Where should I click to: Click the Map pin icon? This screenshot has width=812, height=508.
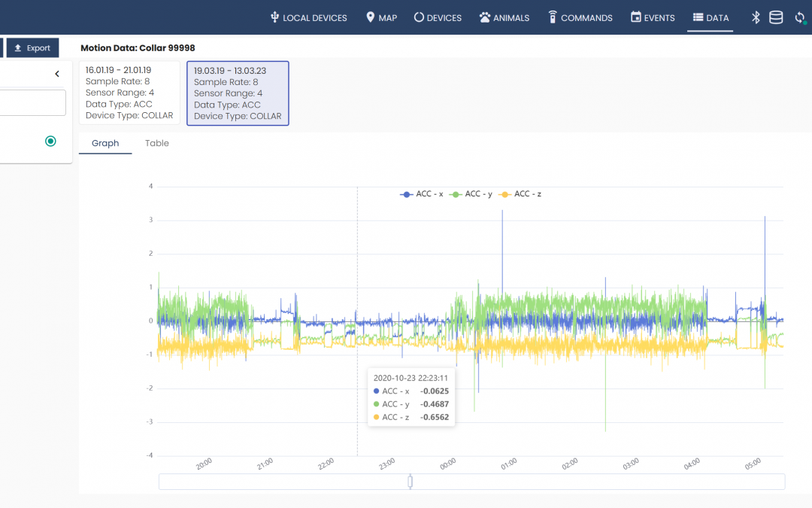coord(370,17)
